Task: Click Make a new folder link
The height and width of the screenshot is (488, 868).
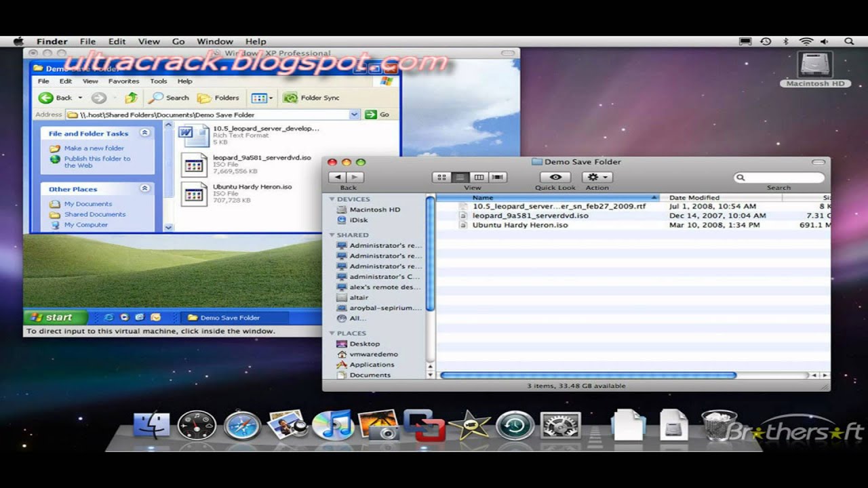Action: point(94,148)
